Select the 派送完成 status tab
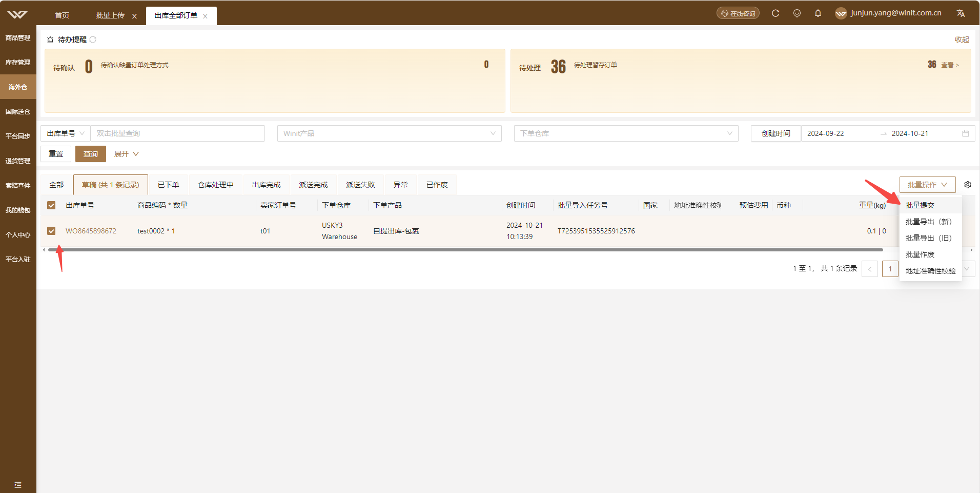The height and width of the screenshot is (493, 980). (314, 185)
